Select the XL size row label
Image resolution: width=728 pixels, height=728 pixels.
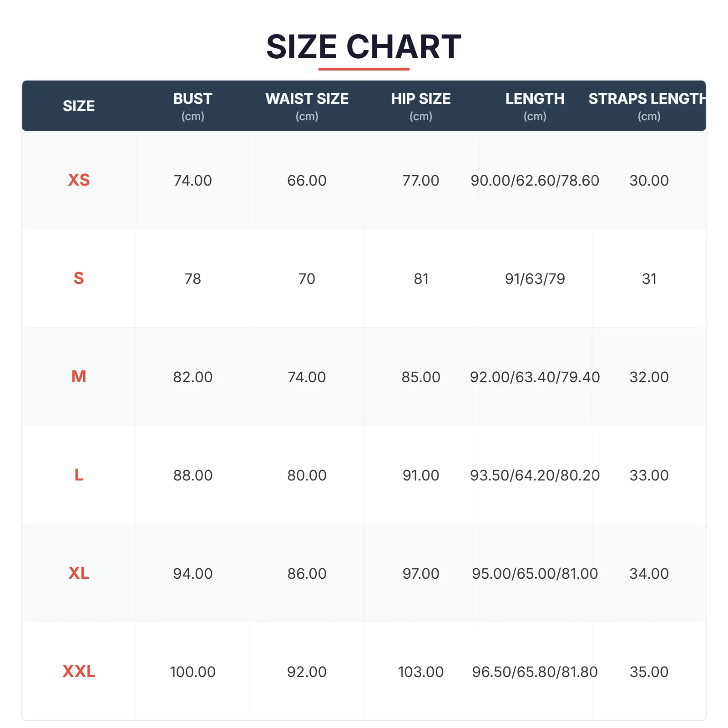(79, 573)
